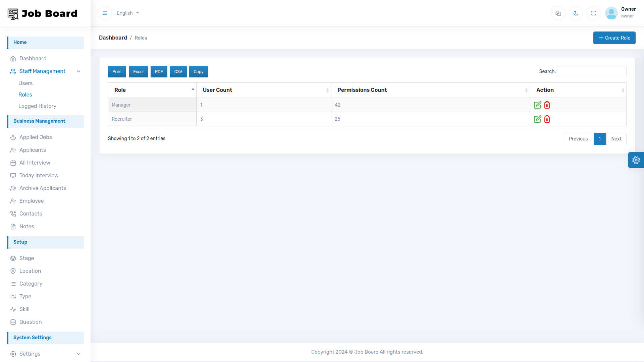Open Contacts from the sidebar
The image size is (644, 362).
coord(31,214)
